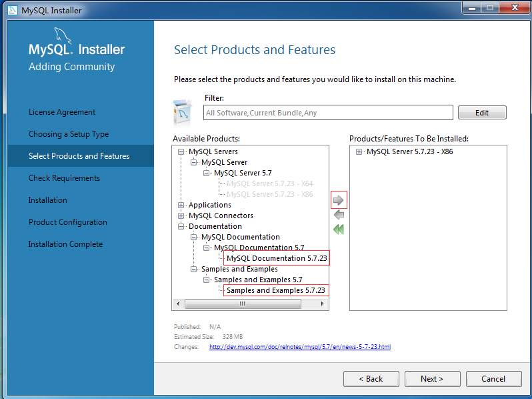Expand MySQL Server 5.7.23 - X86 in install list
Image resolution: width=532 pixels, height=399 pixels.
click(x=359, y=151)
